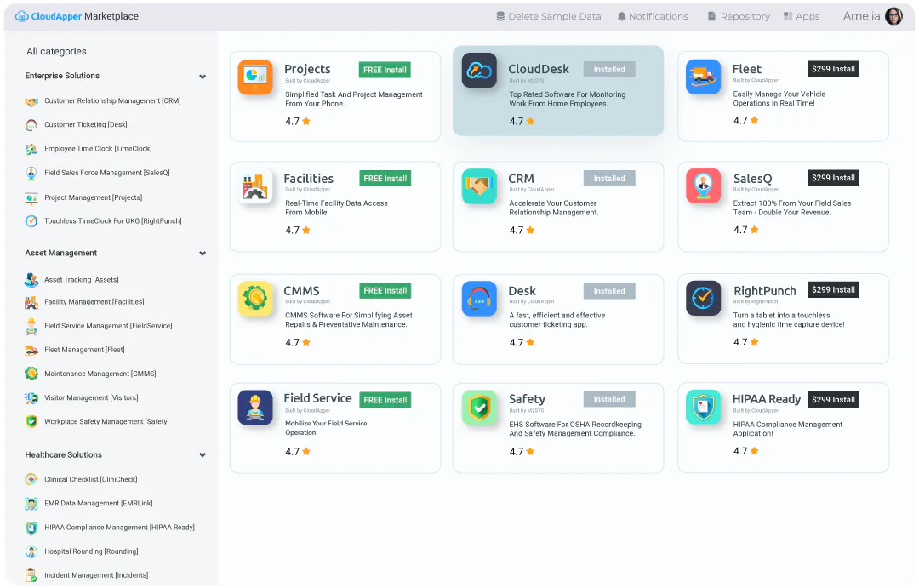919x588 pixels.
Task: Open the Projects app icon
Action: point(255,77)
